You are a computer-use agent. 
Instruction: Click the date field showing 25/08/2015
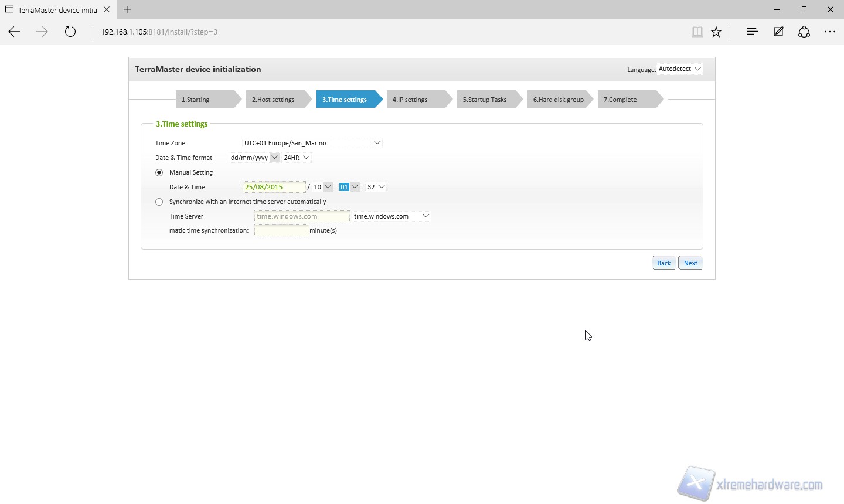point(274,187)
